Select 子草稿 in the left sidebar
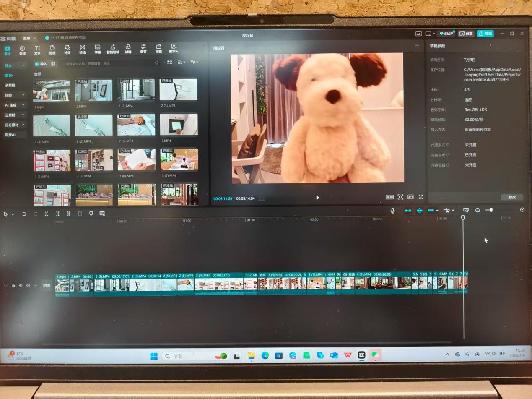This screenshot has width=532, height=399. (x=10, y=86)
